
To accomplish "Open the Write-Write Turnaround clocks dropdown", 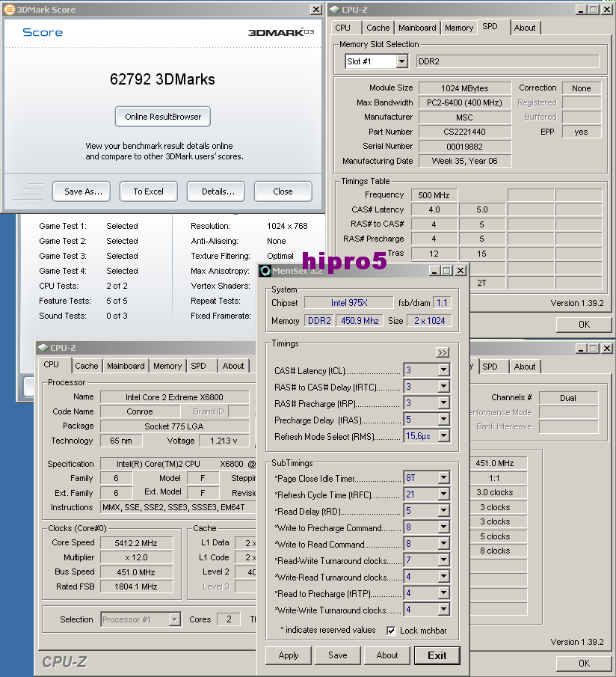I will [443, 609].
